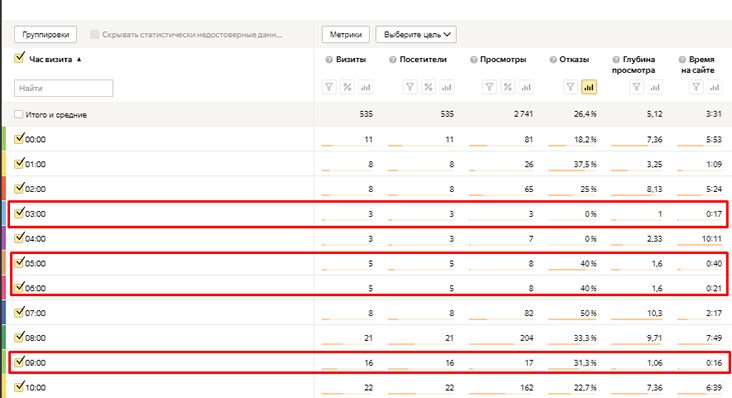Screen dimensions: 732x398
Task: Sort by Глубина просмотра column header
Action: [633, 65]
